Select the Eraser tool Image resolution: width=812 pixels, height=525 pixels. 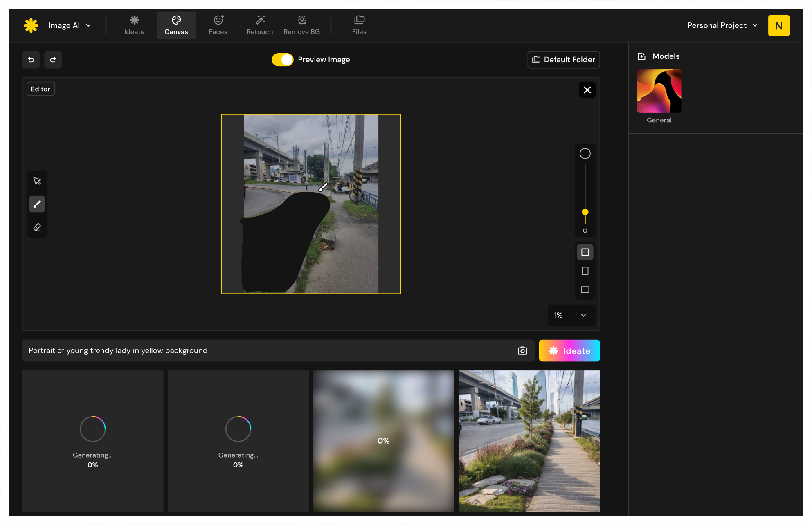[x=37, y=227]
